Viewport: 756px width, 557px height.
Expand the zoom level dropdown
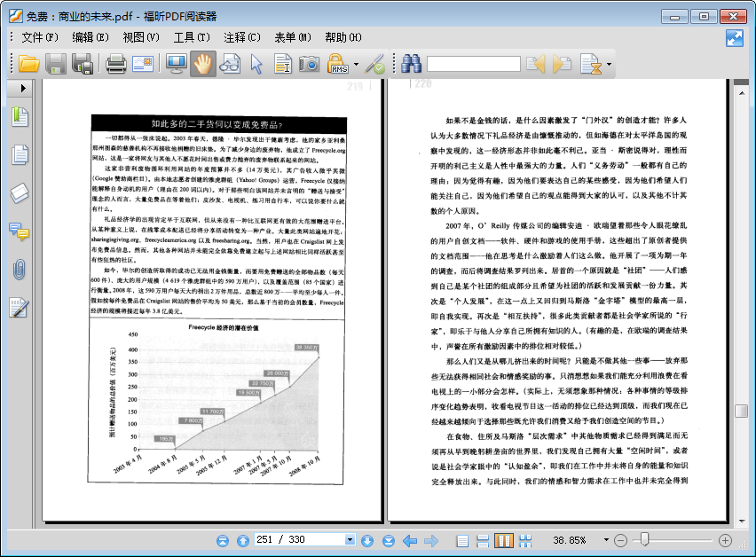[x=606, y=540]
